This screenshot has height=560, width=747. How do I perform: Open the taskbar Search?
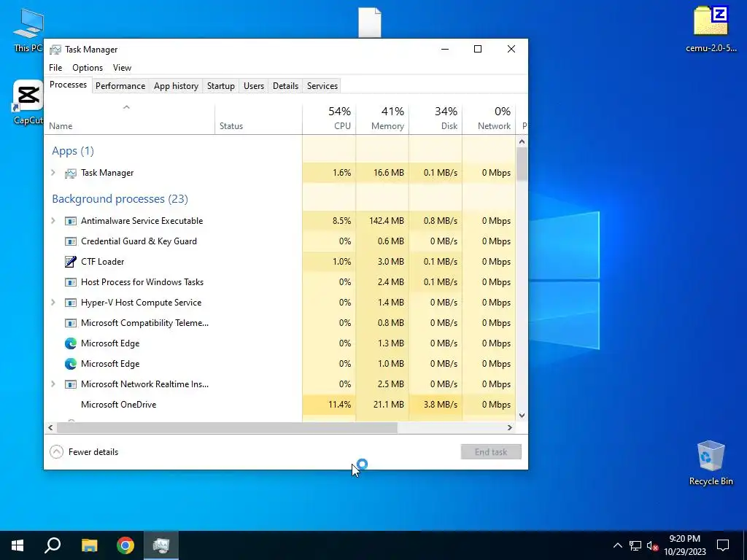[x=53, y=545]
